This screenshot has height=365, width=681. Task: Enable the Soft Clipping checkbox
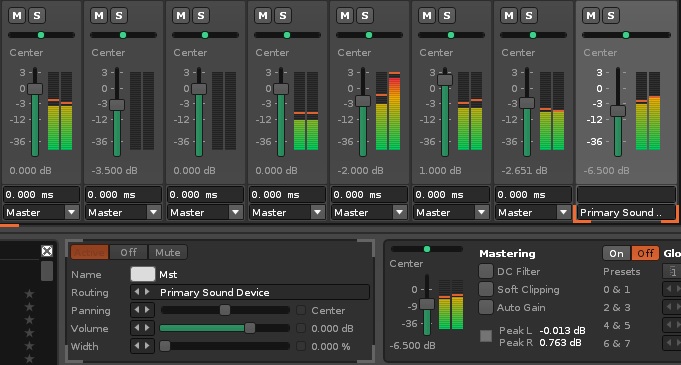point(486,289)
